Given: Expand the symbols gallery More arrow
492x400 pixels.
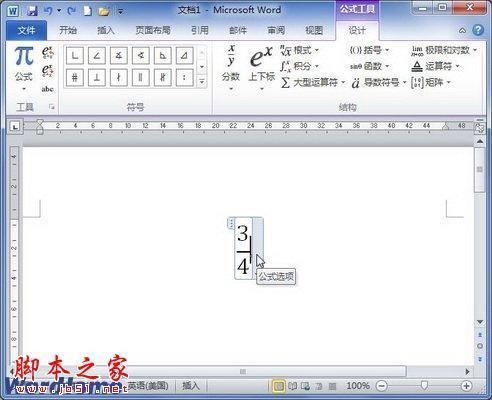Looking at the screenshot, I should click(202, 81).
